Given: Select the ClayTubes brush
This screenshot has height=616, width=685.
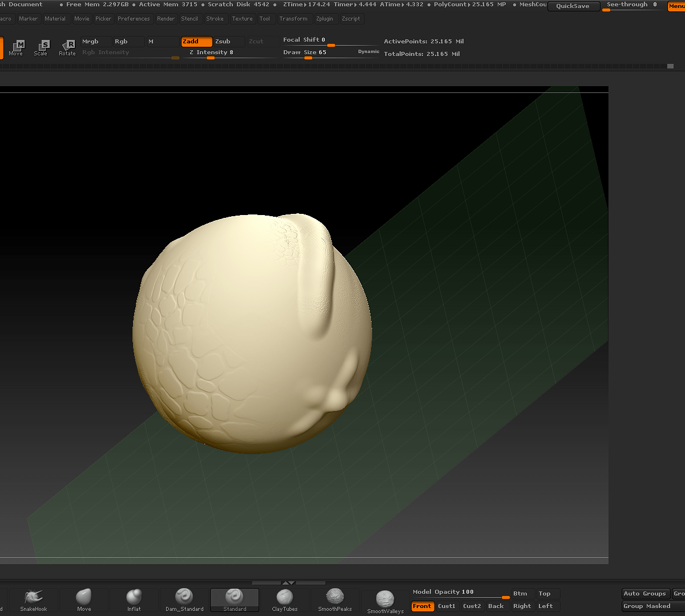Looking at the screenshot, I should [x=285, y=600].
